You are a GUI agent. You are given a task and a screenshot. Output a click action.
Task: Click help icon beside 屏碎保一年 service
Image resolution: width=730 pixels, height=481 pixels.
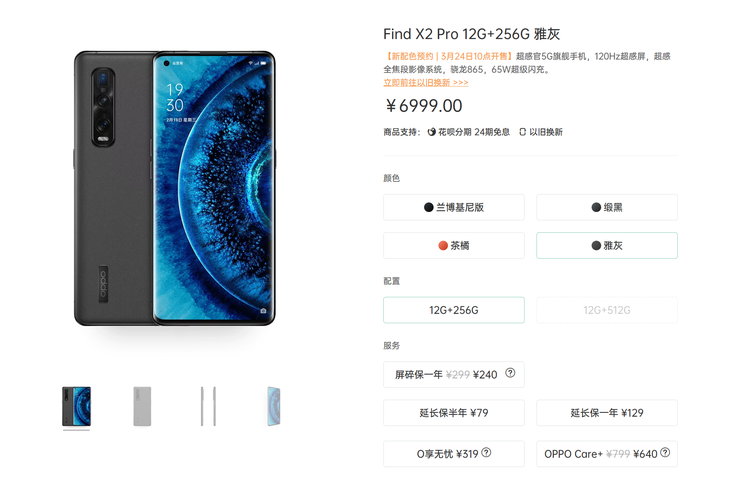coord(510,373)
